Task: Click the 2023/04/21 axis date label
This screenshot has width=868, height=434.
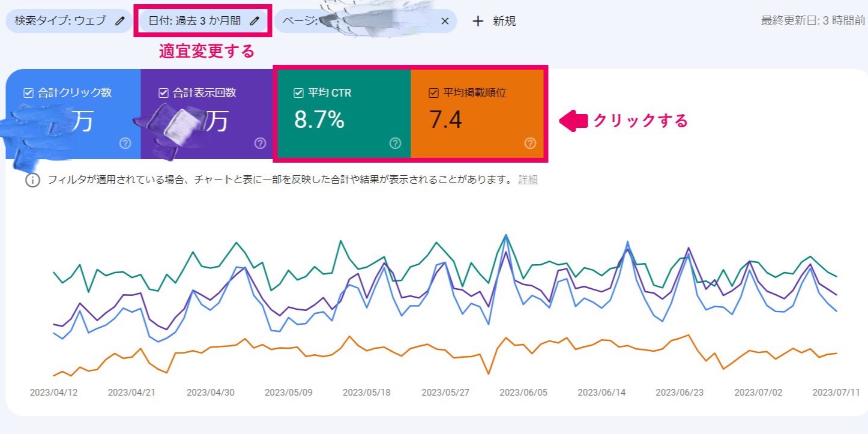Action: (132, 393)
